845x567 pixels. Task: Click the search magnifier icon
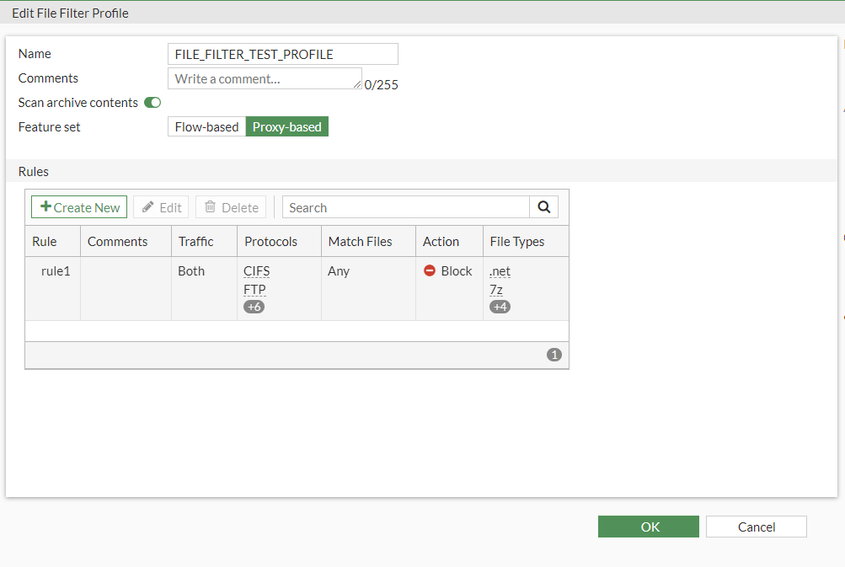tap(544, 207)
